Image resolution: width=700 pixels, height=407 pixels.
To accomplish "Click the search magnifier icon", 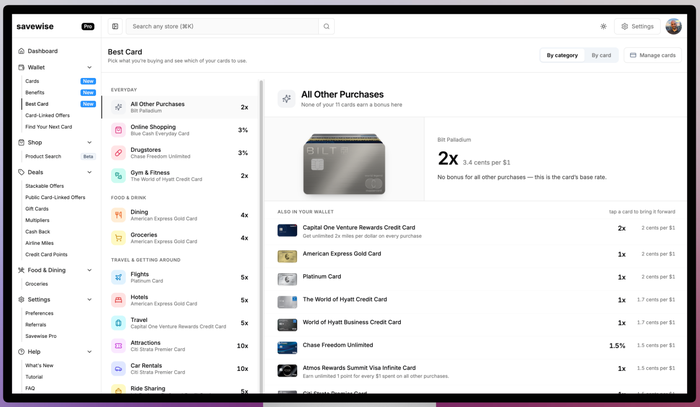I will pos(326,26).
